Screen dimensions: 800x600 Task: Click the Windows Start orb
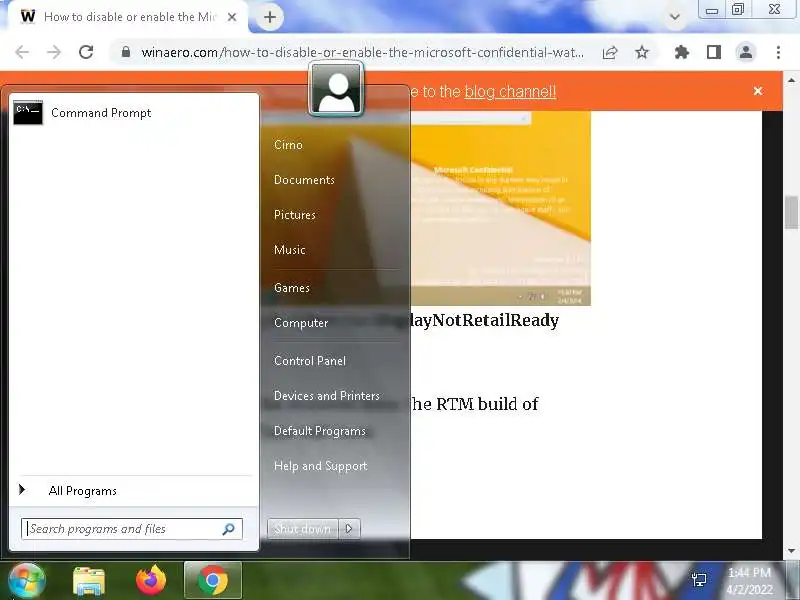pos(27,581)
